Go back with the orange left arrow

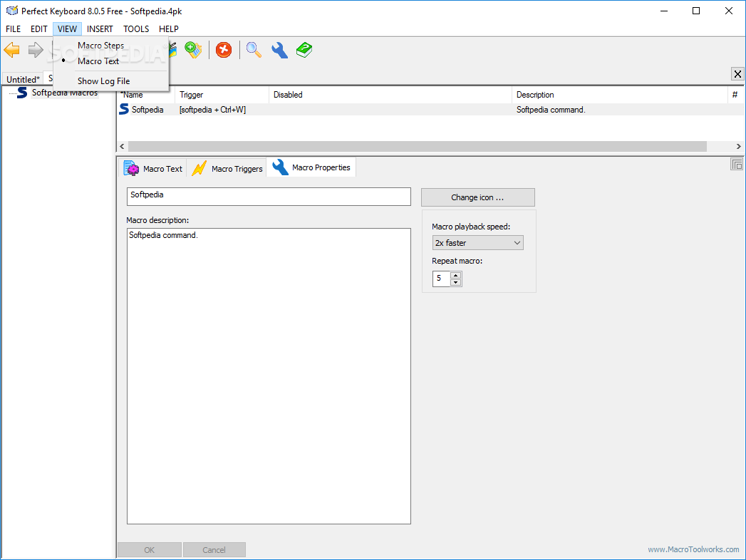[12, 50]
